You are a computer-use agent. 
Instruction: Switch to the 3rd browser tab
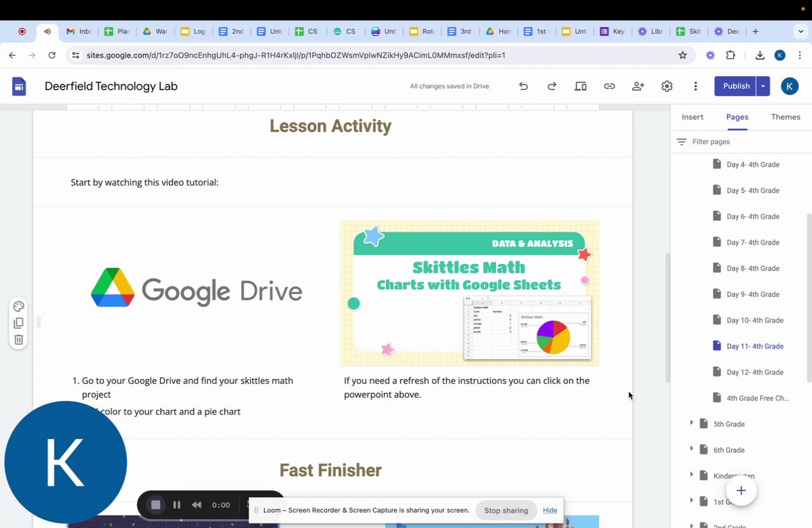tap(460, 31)
